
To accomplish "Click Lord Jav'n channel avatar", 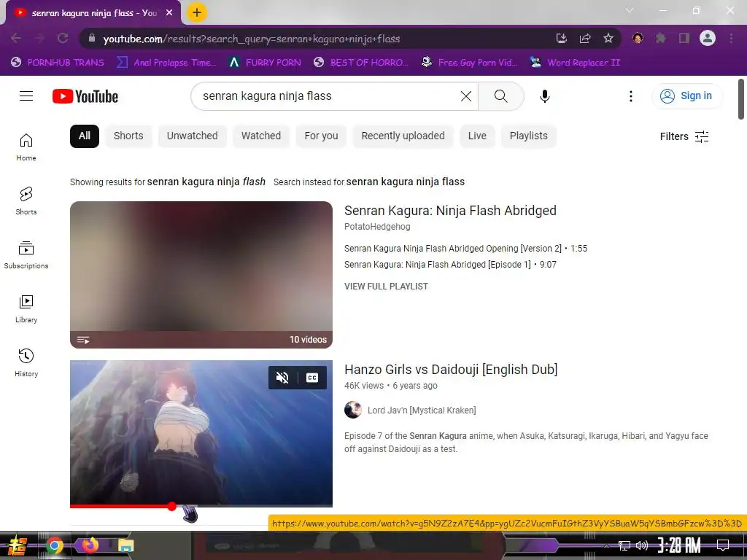I will (x=353, y=410).
